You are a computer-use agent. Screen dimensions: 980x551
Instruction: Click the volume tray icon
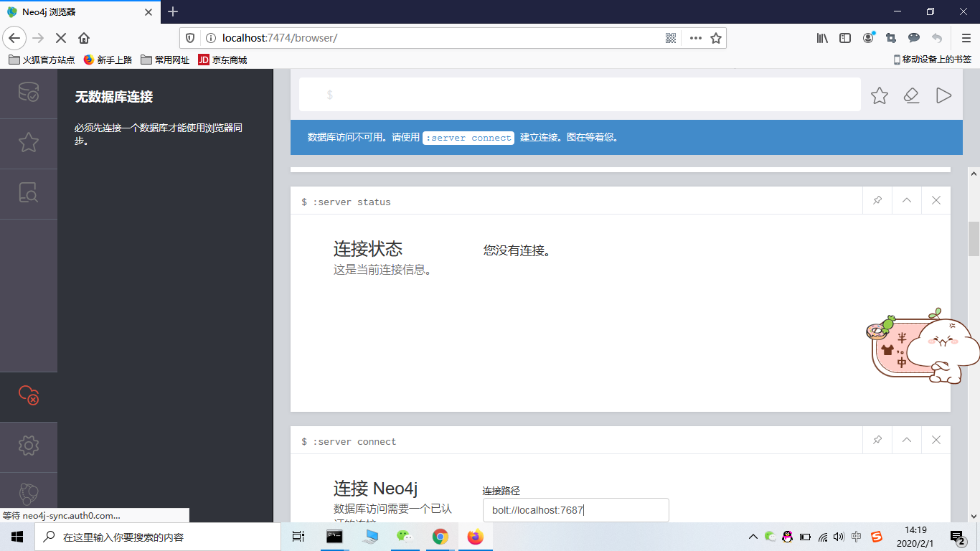(839, 537)
